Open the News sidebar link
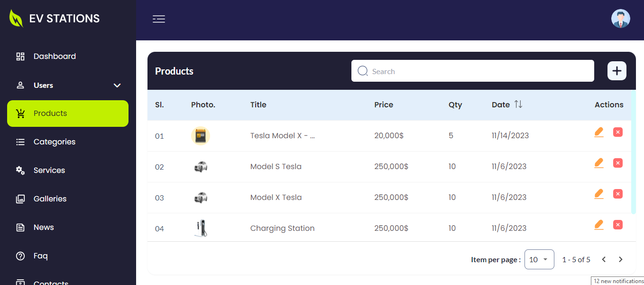This screenshot has height=285, width=644. coord(44,228)
